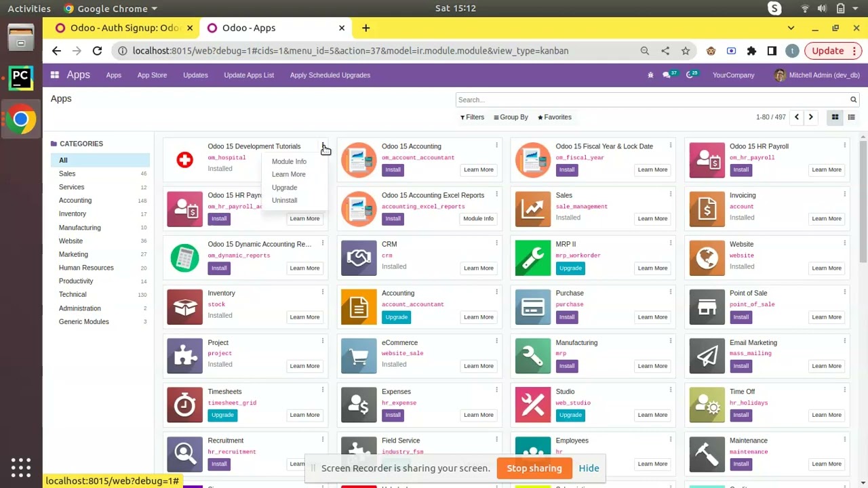Go to next page of apps
The height and width of the screenshot is (488, 868).
(810, 117)
